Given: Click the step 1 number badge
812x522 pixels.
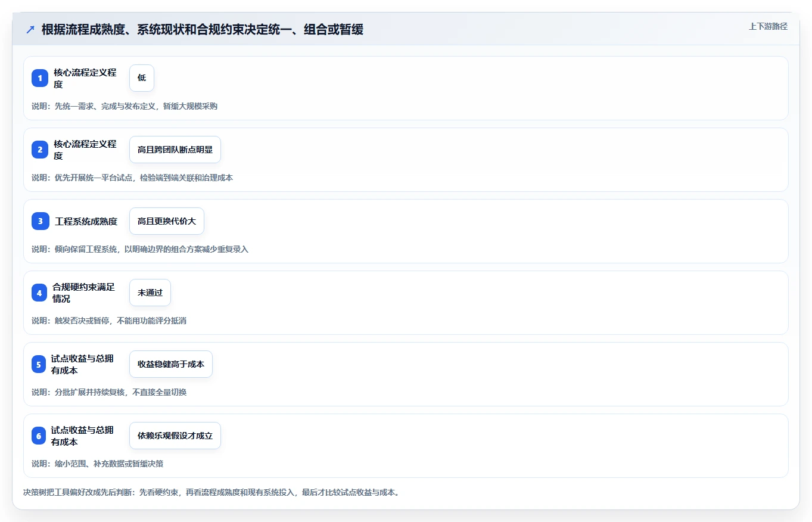Looking at the screenshot, I should pos(40,78).
